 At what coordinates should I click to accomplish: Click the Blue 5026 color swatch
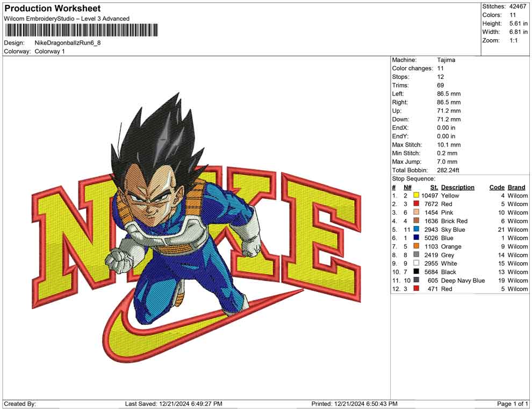click(x=416, y=238)
